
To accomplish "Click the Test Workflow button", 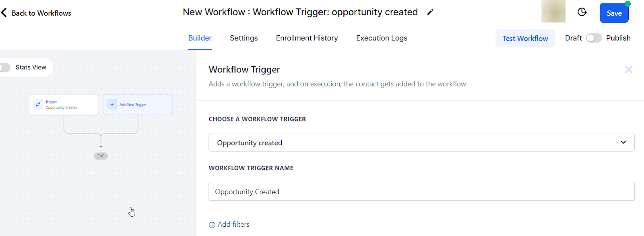I will [525, 38].
